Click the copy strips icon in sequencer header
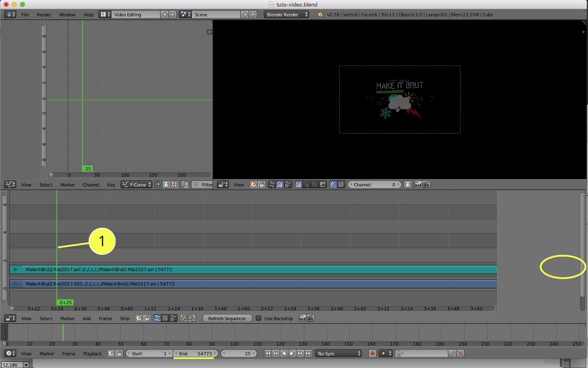588x368 pixels. [183, 318]
